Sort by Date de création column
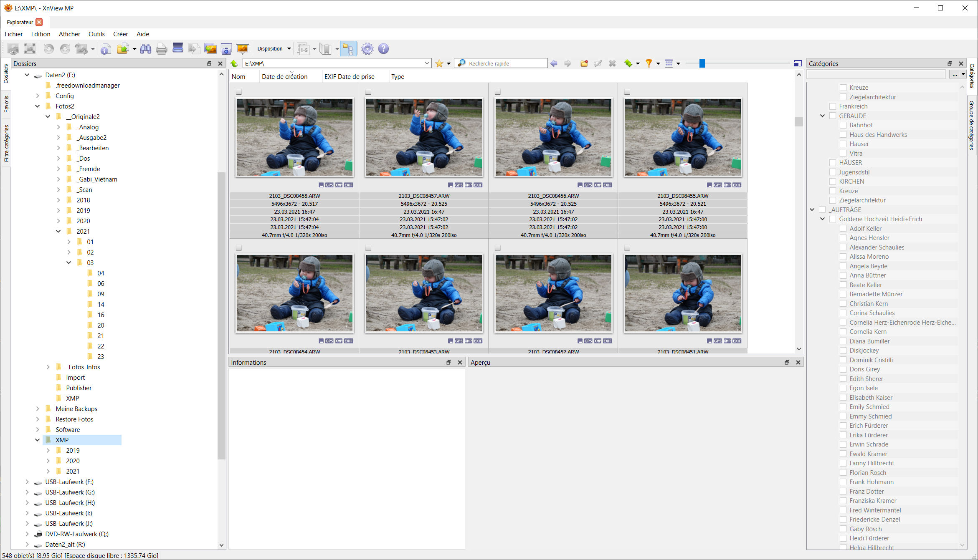978x560 pixels. pos(284,77)
